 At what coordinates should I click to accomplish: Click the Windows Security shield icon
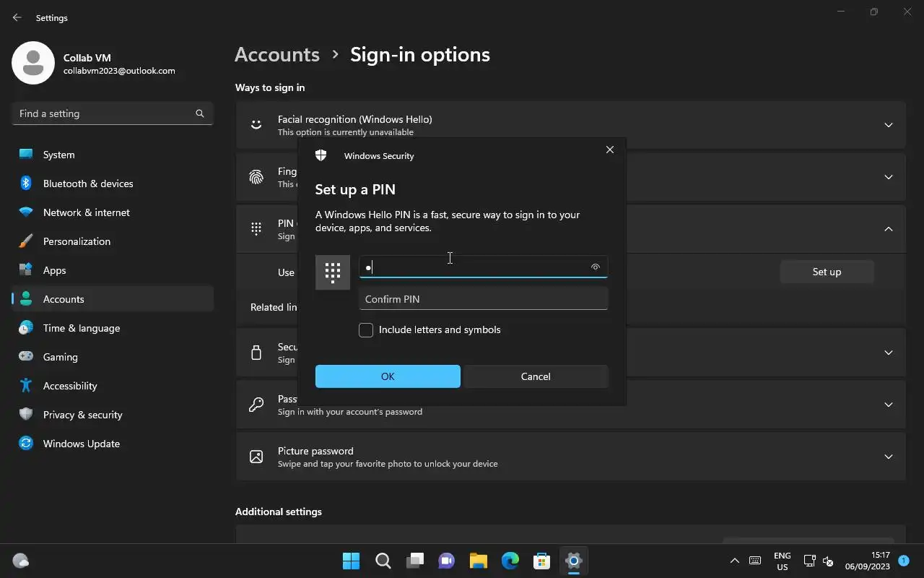click(x=321, y=155)
